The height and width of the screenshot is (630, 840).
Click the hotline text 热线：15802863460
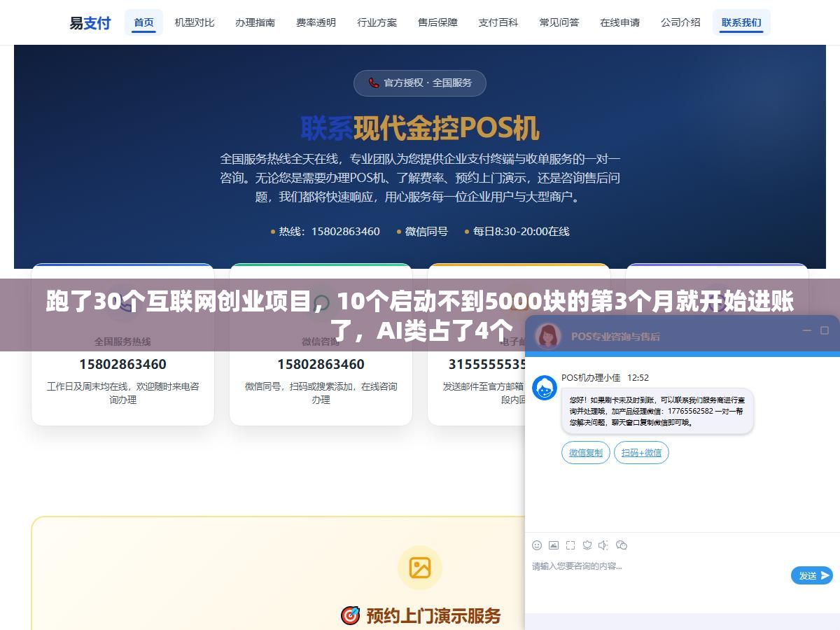[x=329, y=231]
